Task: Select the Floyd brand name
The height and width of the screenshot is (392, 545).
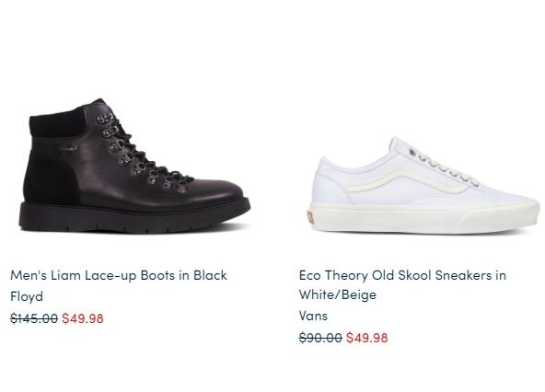Action: pyautogui.click(x=27, y=296)
